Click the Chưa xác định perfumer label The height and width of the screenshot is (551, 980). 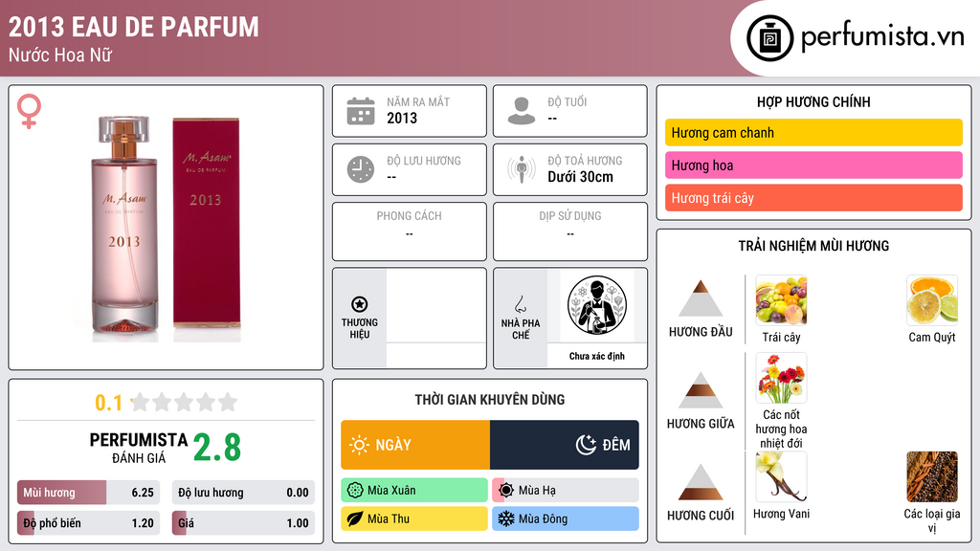(597, 356)
